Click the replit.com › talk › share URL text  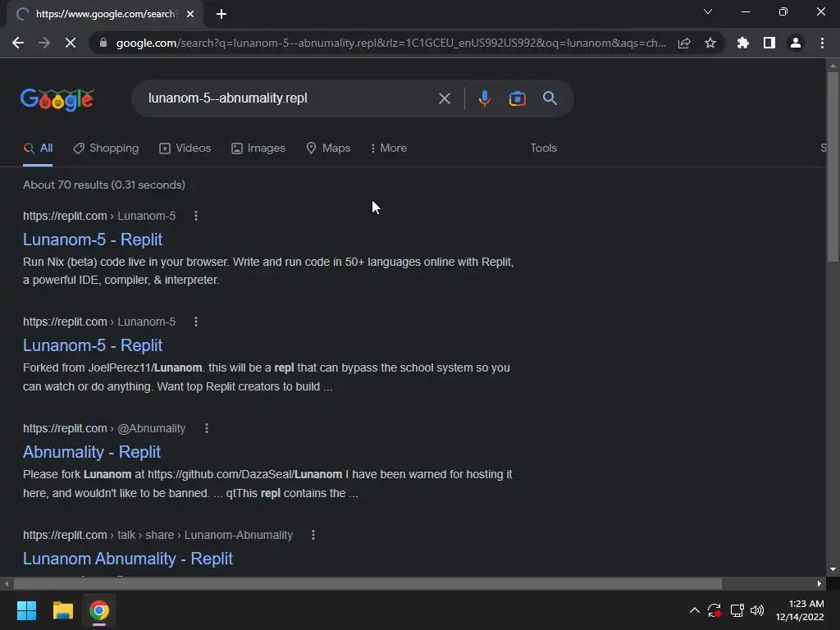[158, 535]
